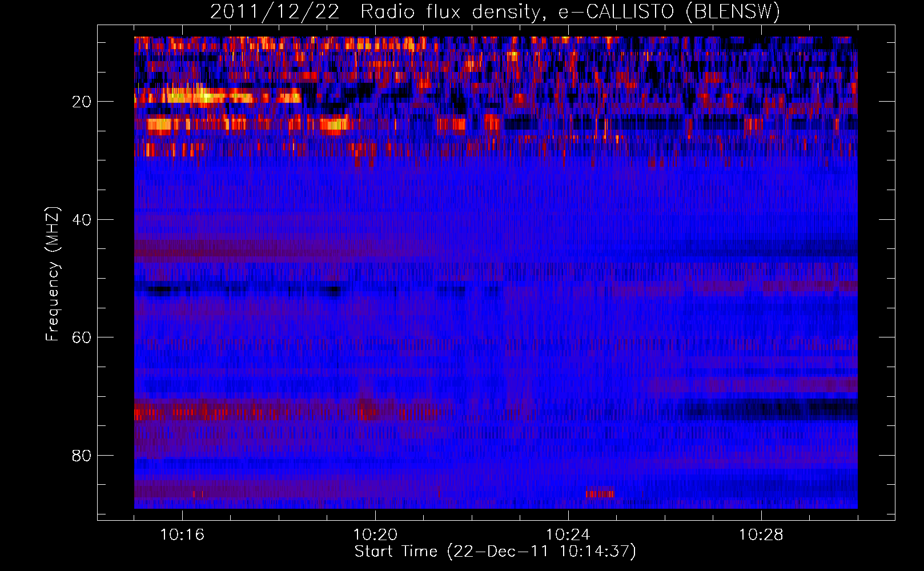Click the 10:16 time tick label

(x=182, y=535)
